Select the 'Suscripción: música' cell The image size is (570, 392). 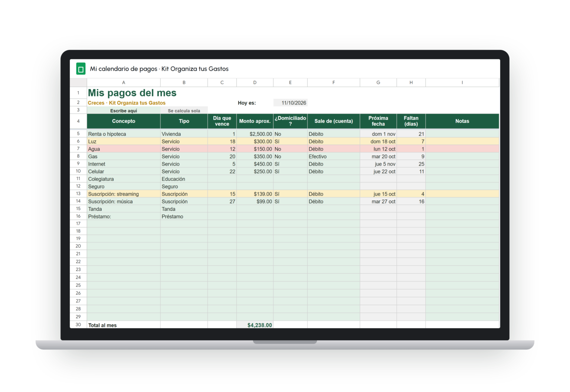pyautogui.click(x=124, y=202)
